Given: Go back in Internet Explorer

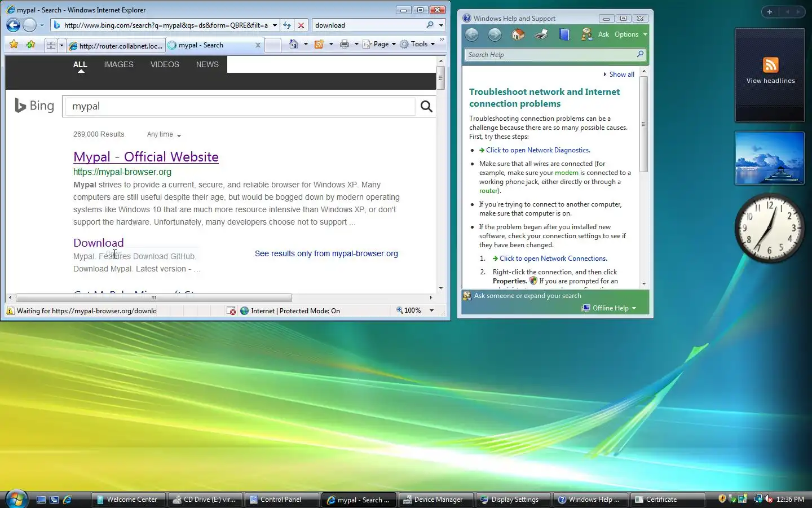Looking at the screenshot, I should pos(13,25).
